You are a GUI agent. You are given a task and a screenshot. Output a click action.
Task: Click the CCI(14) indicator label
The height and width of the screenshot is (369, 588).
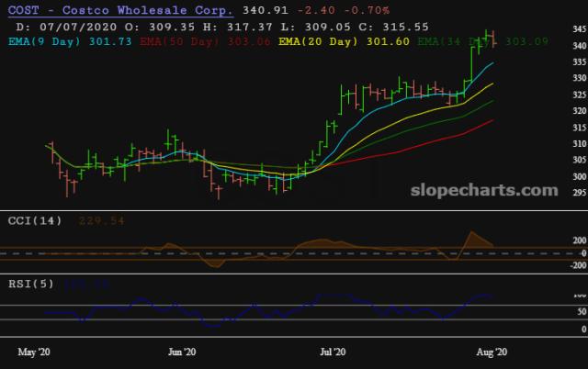tap(35, 220)
